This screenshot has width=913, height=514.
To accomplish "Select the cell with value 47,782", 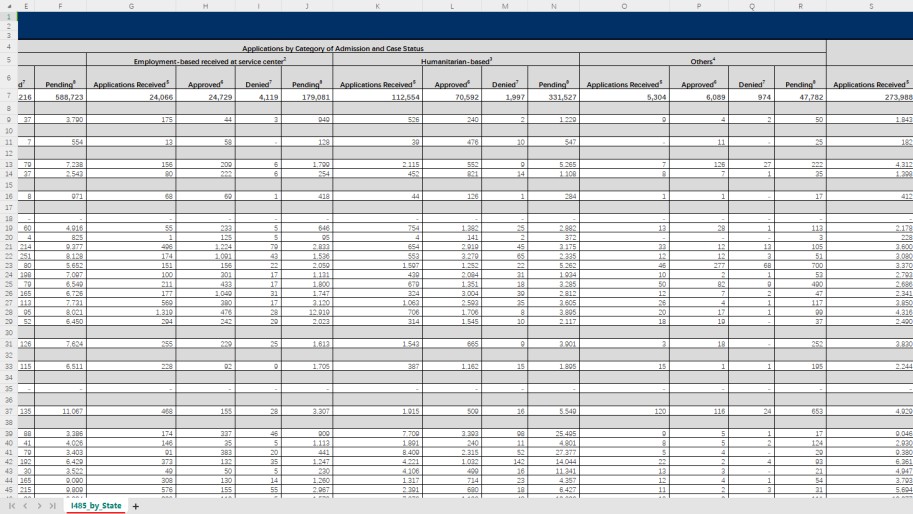I will (x=800, y=97).
